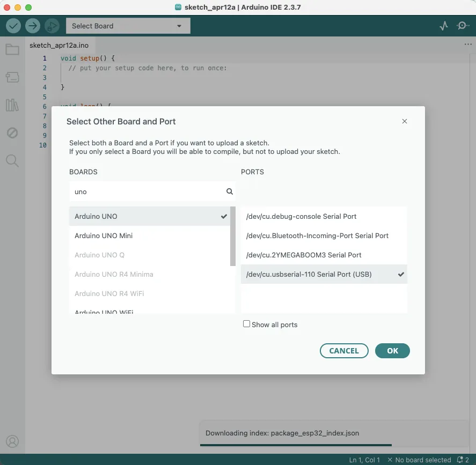Open the Library Manager sidebar
The width and height of the screenshot is (476, 465).
click(12, 105)
